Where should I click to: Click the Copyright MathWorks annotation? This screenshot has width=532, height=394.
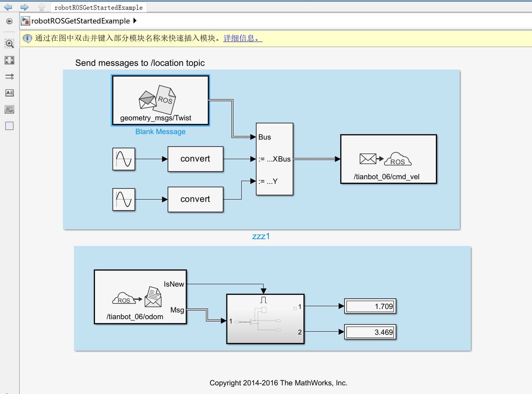click(279, 383)
